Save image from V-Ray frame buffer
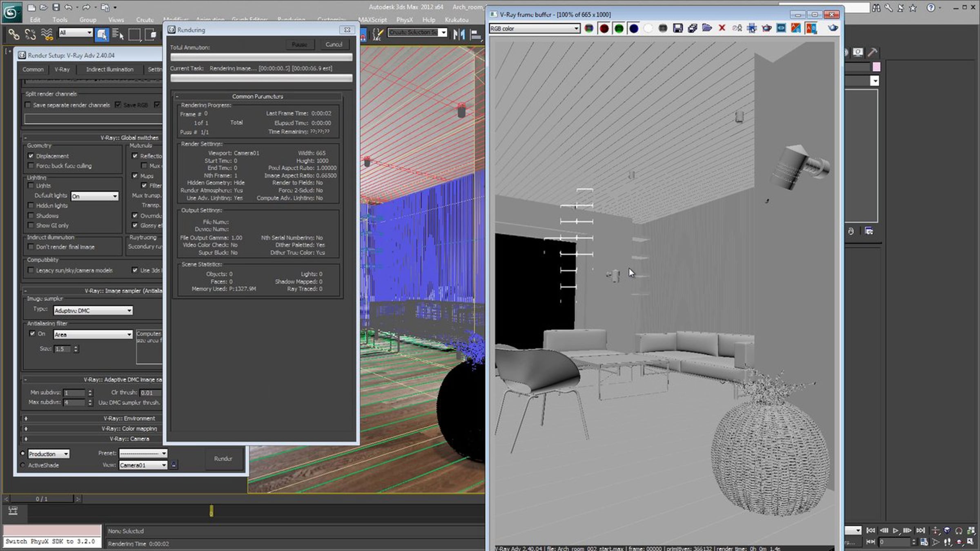980x551 pixels. tap(678, 28)
